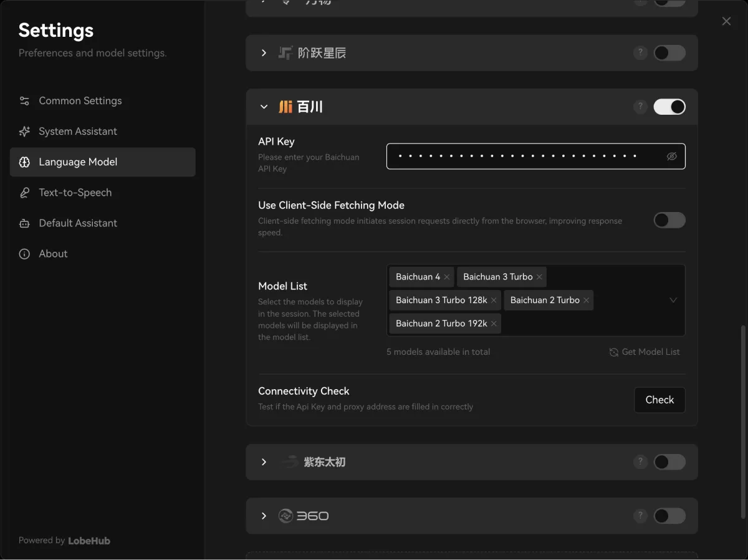Image resolution: width=748 pixels, height=560 pixels.
Task: Click the help icon in Zidong Taichu row
Action: click(640, 462)
